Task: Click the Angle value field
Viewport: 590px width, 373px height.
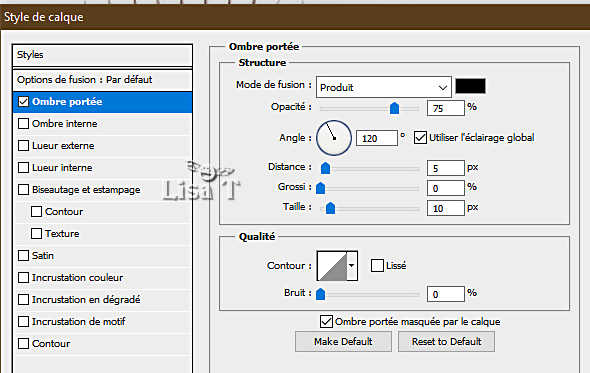Action: (377, 138)
